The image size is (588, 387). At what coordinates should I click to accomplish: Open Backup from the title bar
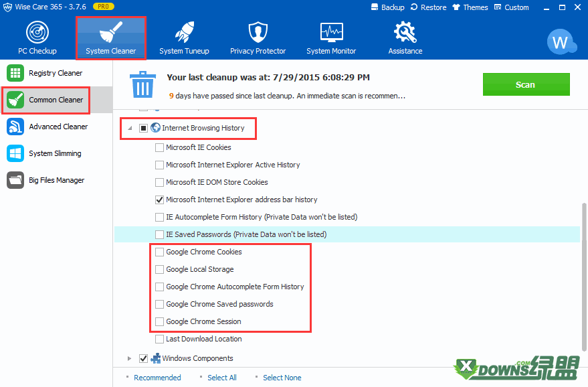click(x=388, y=7)
